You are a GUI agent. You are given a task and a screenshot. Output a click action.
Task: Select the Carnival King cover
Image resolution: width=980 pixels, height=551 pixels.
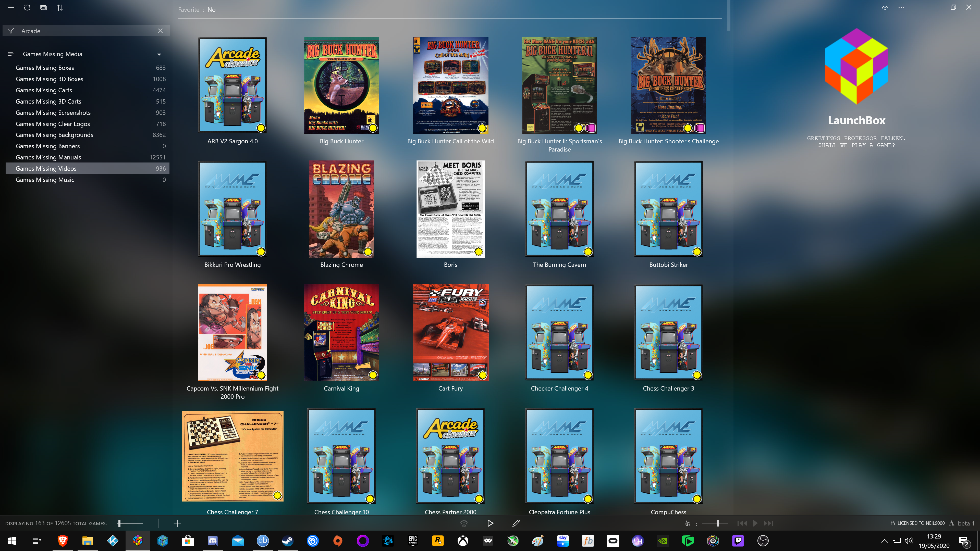point(342,333)
